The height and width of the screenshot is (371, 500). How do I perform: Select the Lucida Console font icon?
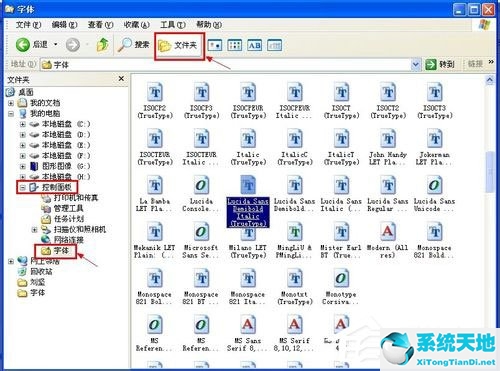point(201,194)
